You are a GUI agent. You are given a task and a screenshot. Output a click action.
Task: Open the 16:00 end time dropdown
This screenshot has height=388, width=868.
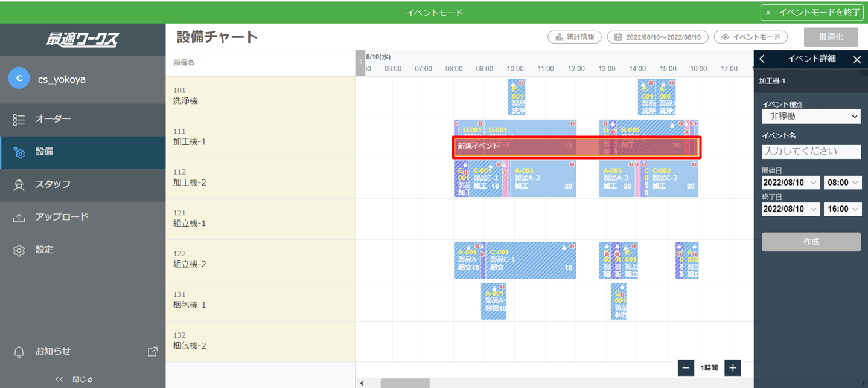pos(843,209)
